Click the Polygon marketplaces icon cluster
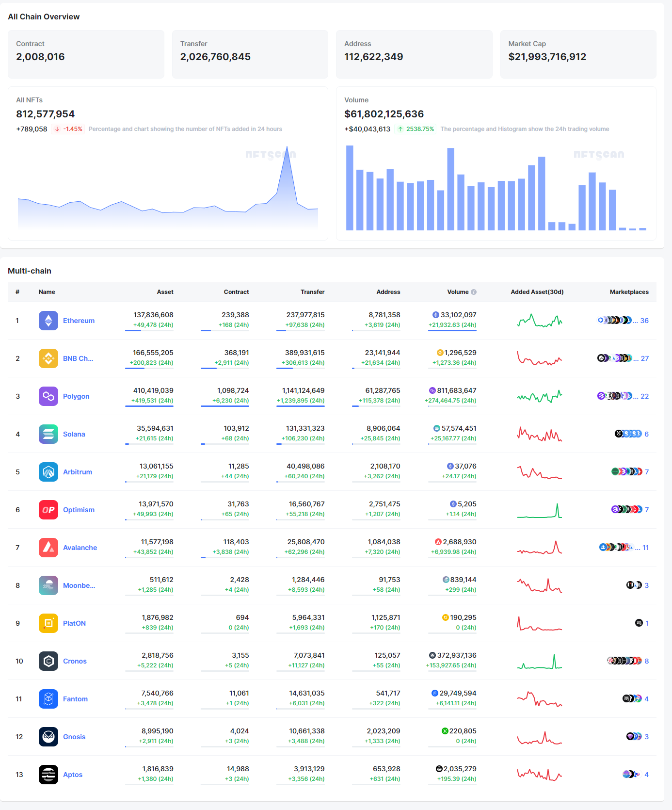The width and height of the screenshot is (672, 810). point(615,396)
